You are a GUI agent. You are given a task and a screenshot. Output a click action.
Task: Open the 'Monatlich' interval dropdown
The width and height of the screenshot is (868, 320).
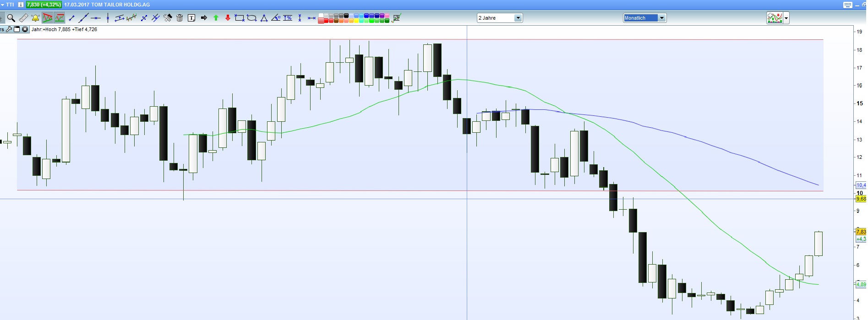coord(644,18)
